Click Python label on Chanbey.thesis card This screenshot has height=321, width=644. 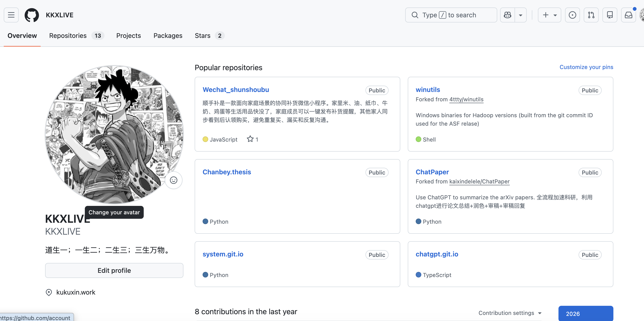tap(219, 222)
